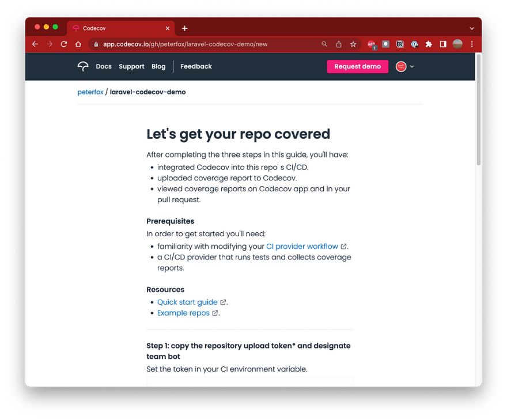
Task: Open the Chrome profile avatar
Action: tap(457, 44)
